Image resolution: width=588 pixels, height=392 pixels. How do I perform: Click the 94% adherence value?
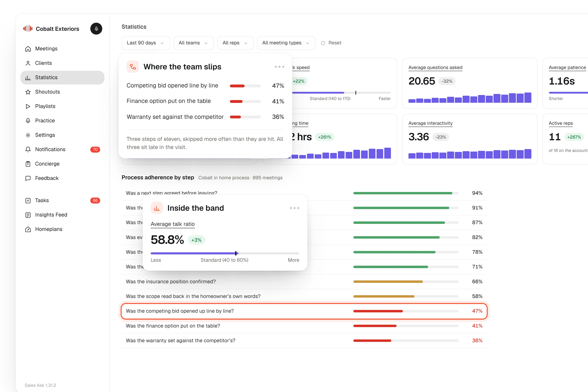pos(477,193)
